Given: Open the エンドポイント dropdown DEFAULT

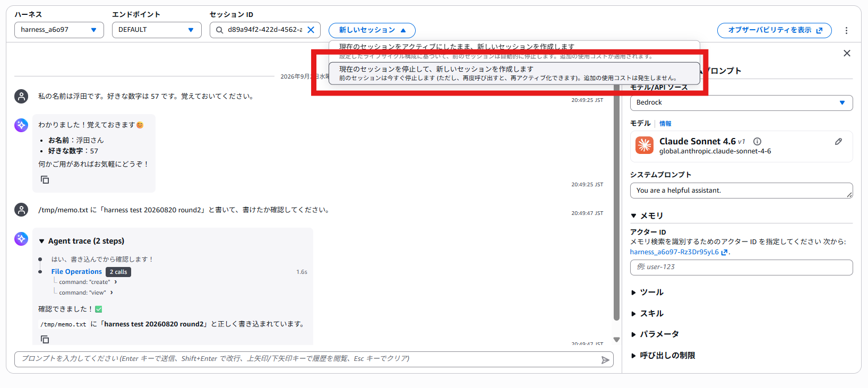Looking at the screenshot, I should coord(157,30).
